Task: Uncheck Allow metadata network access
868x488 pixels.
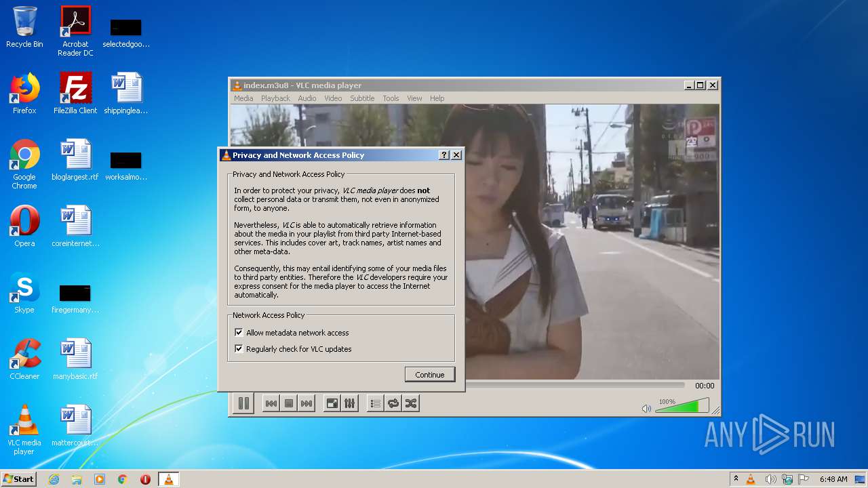Action: click(239, 333)
